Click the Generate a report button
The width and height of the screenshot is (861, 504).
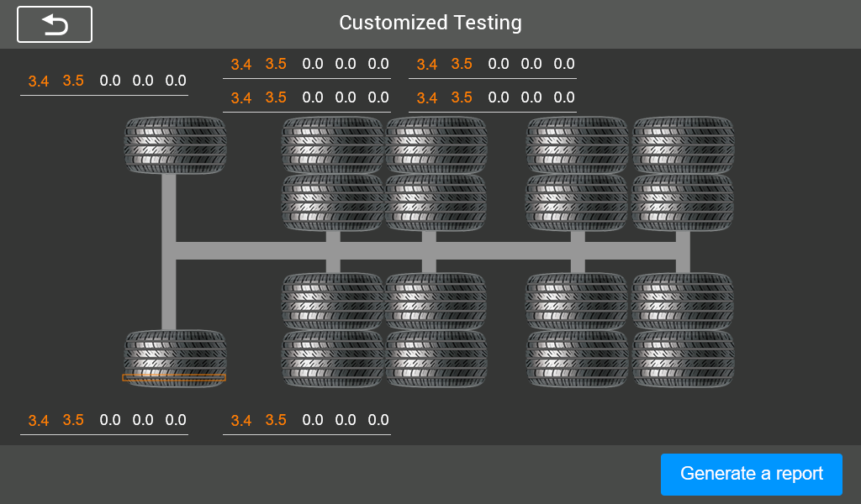pyautogui.click(x=751, y=474)
